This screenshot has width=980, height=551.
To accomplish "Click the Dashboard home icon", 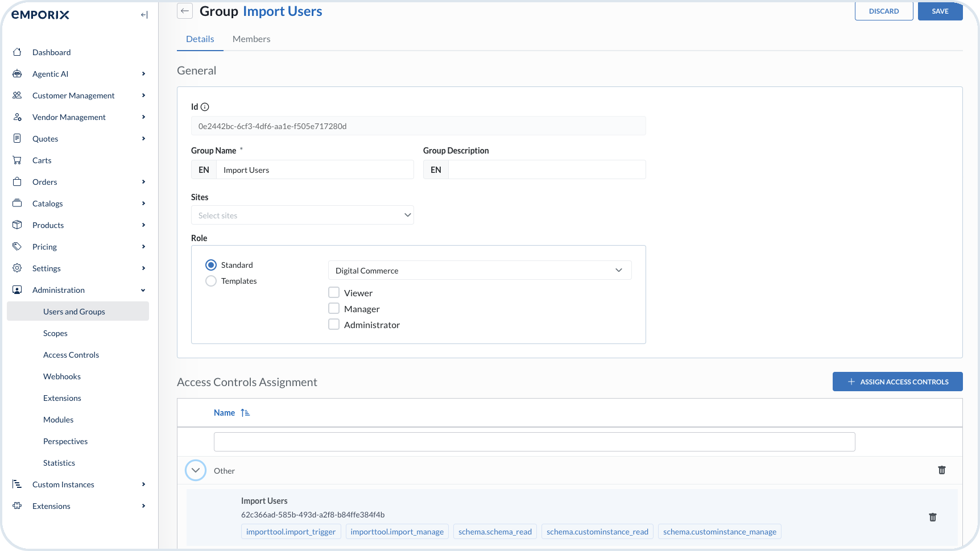I will (17, 52).
